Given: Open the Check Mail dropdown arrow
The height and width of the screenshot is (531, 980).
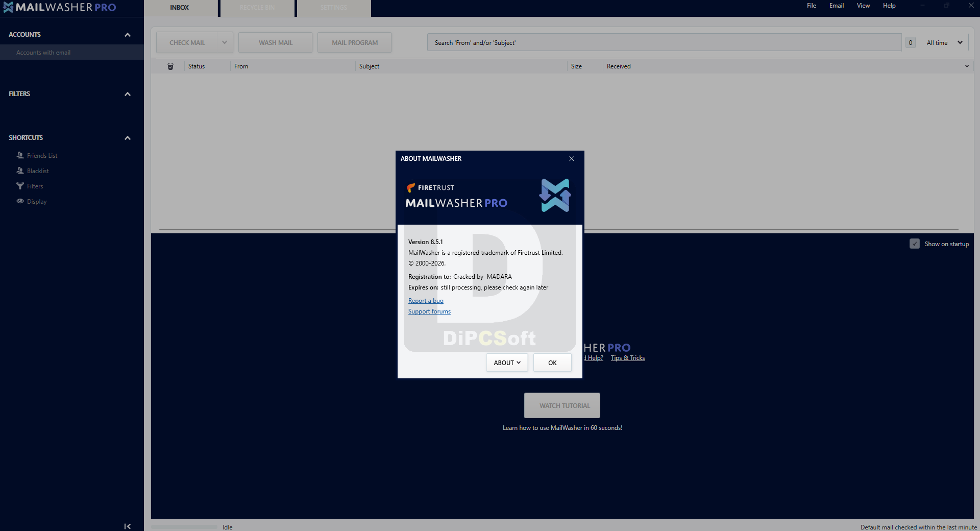Looking at the screenshot, I should [x=225, y=42].
